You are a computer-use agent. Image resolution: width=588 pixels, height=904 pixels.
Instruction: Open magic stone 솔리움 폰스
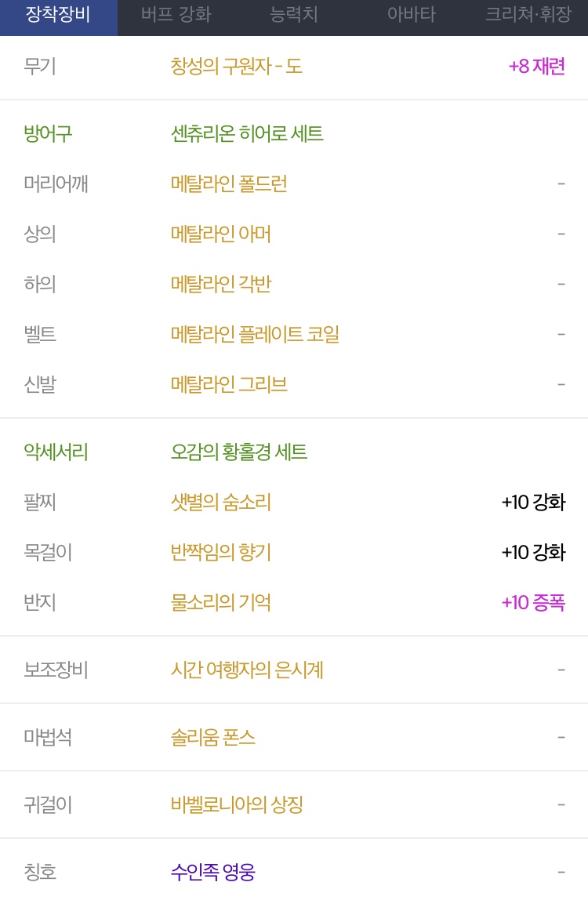point(212,737)
